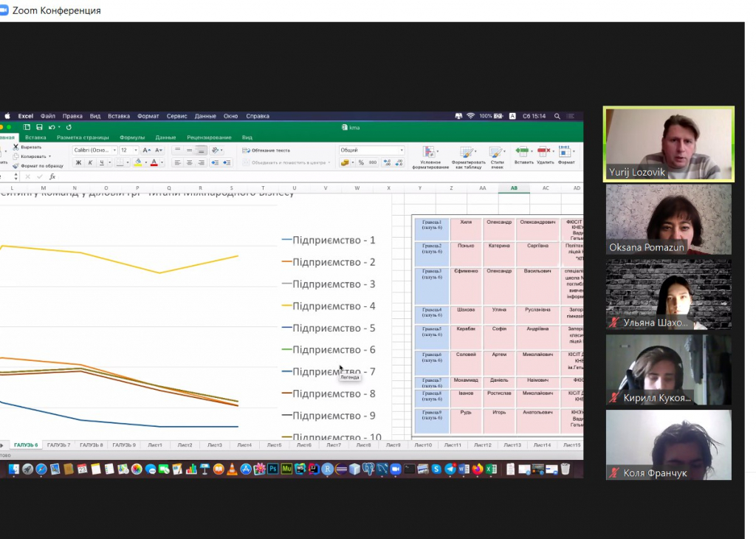This screenshot has height=539, width=756.
Task: Click the increase decimal places icon
Action: tap(387, 163)
